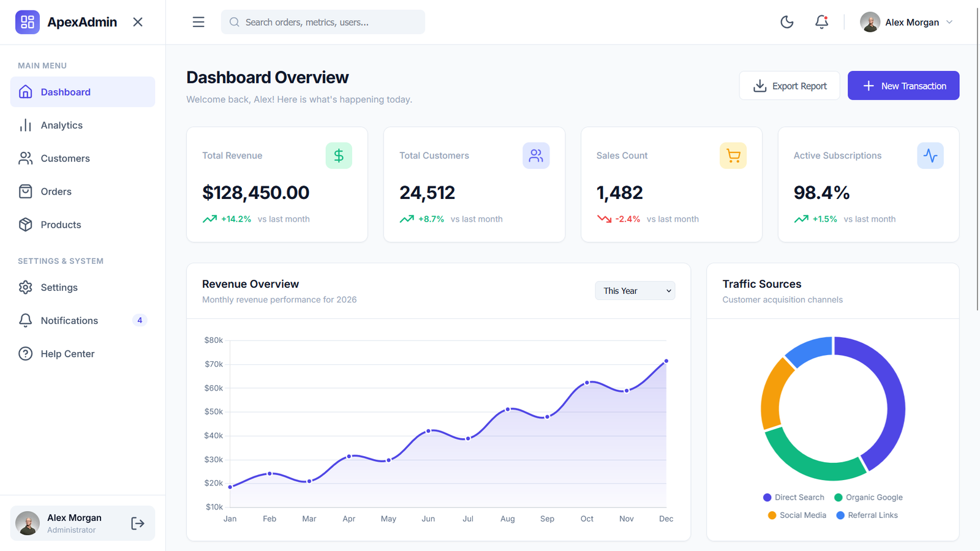Open the Help Center
Image resolution: width=980 pixels, height=551 pixels.
tap(83, 354)
